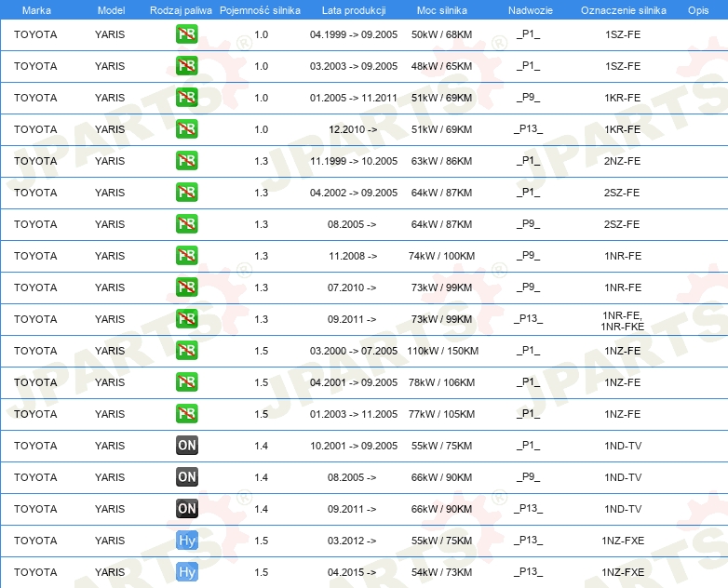The height and width of the screenshot is (588, 728).
Task: Select _P13_ body cell in 04.2015 row
Action: pos(529,572)
